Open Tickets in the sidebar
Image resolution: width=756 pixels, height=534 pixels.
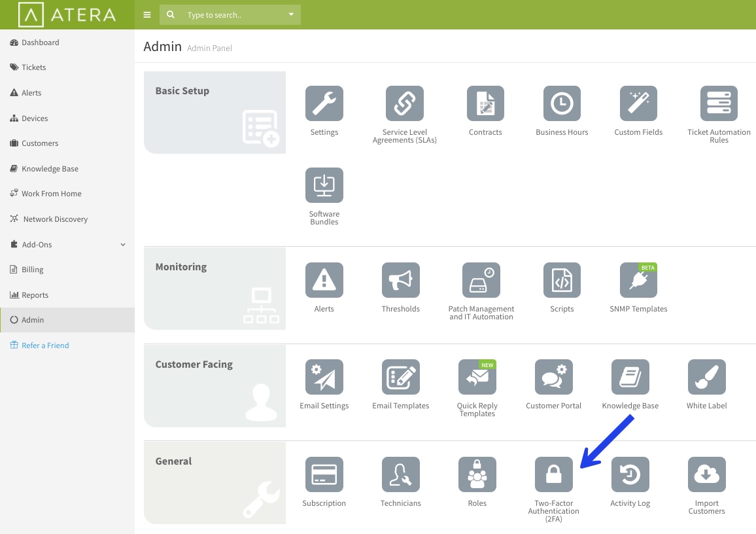[x=67, y=67]
